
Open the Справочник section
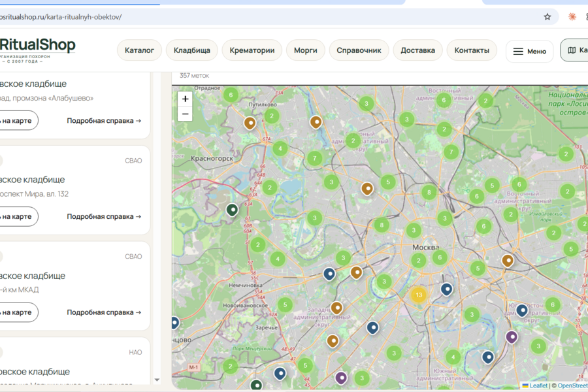pos(359,50)
